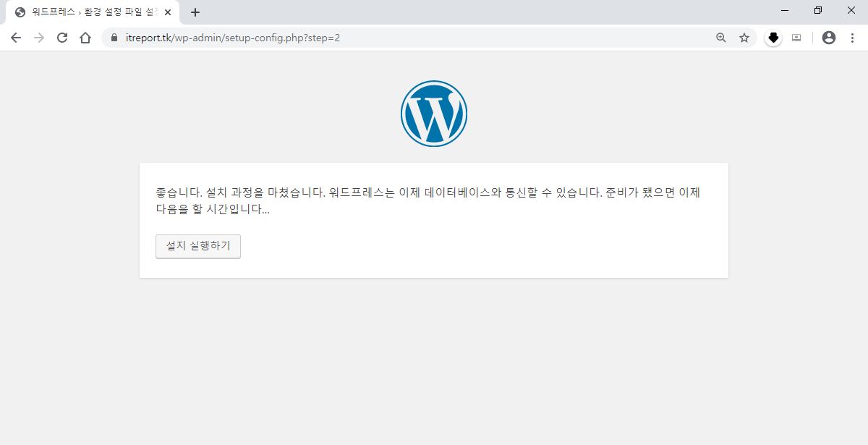Open the zoom magnifier icon in address bar
Screen dimensions: 868x445
click(x=721, y=38)
